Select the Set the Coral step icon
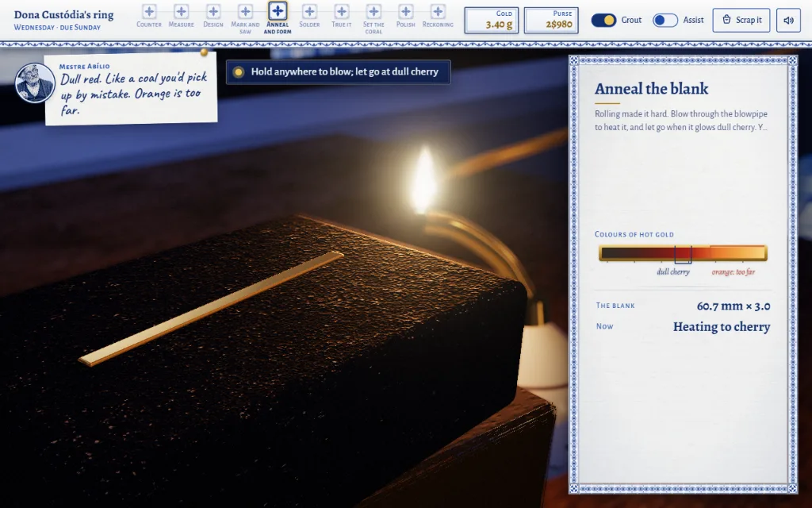812x508 pixels. [x=373, y=11]
